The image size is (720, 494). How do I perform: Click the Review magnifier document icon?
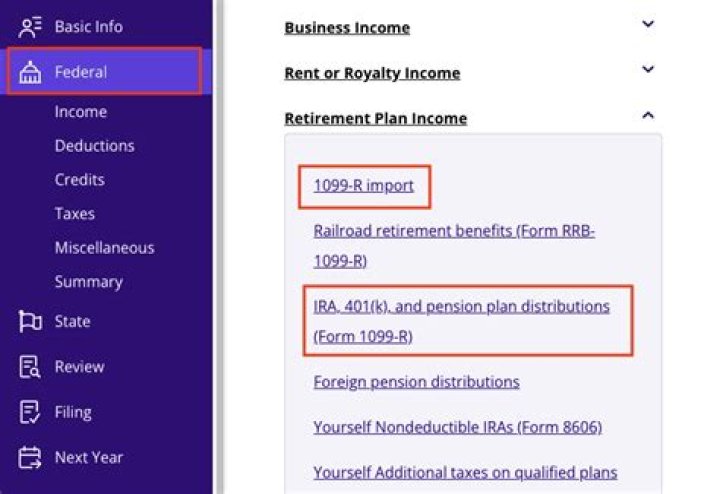tap(30, 367)
